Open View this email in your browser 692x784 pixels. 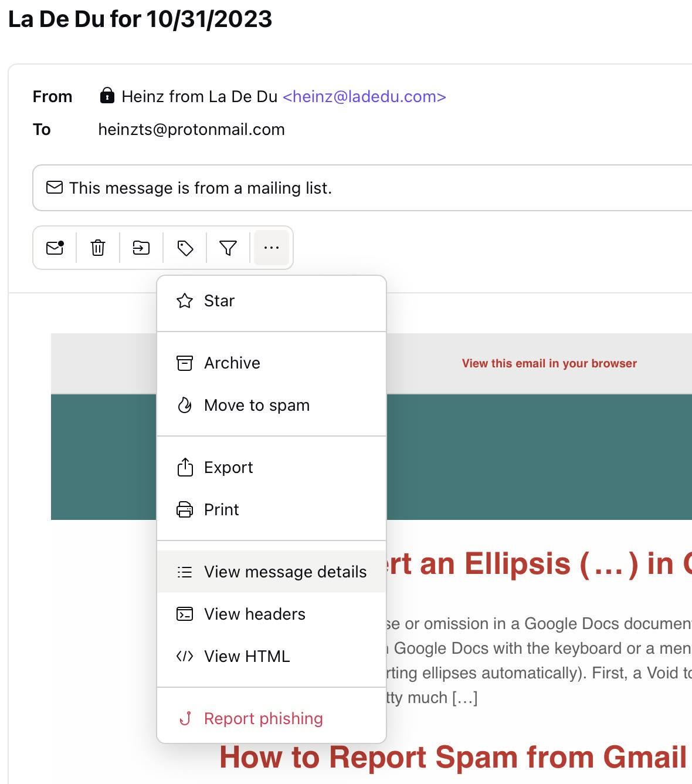pyautogui.click(x=549, y=363)
